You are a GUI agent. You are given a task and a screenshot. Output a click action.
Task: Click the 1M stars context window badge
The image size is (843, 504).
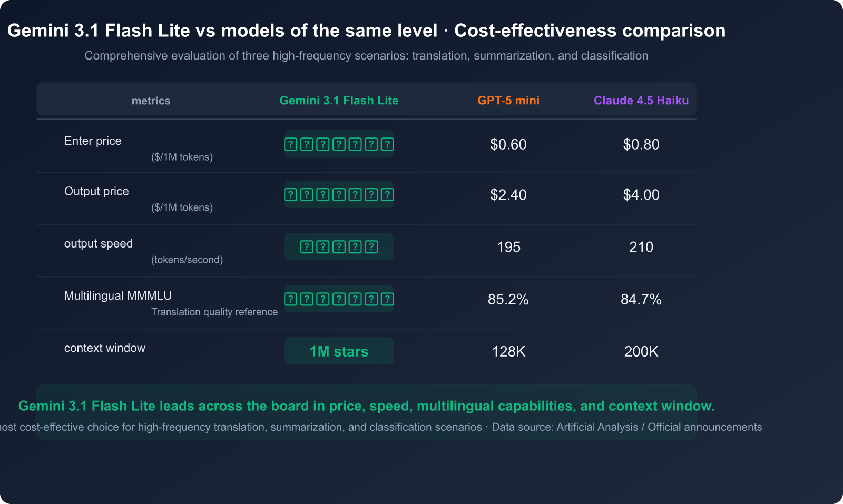pyautogui.click(x=339, y=351)
